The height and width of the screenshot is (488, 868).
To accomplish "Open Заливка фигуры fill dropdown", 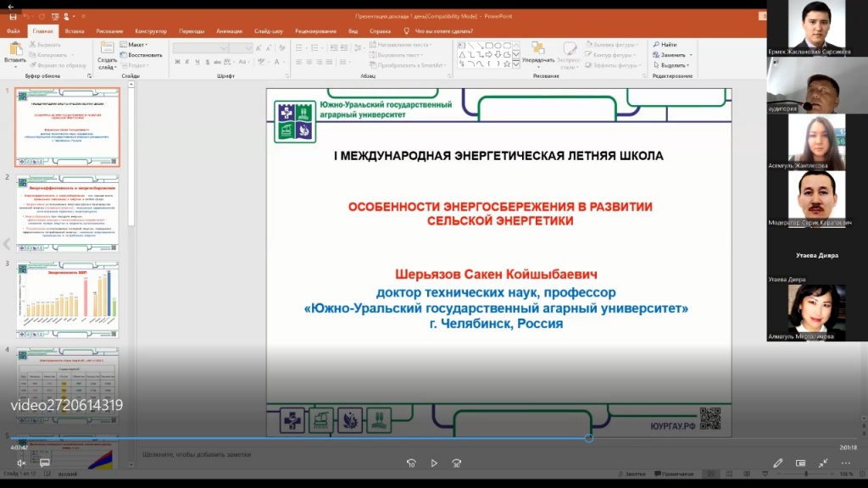I will coord(612,44).
